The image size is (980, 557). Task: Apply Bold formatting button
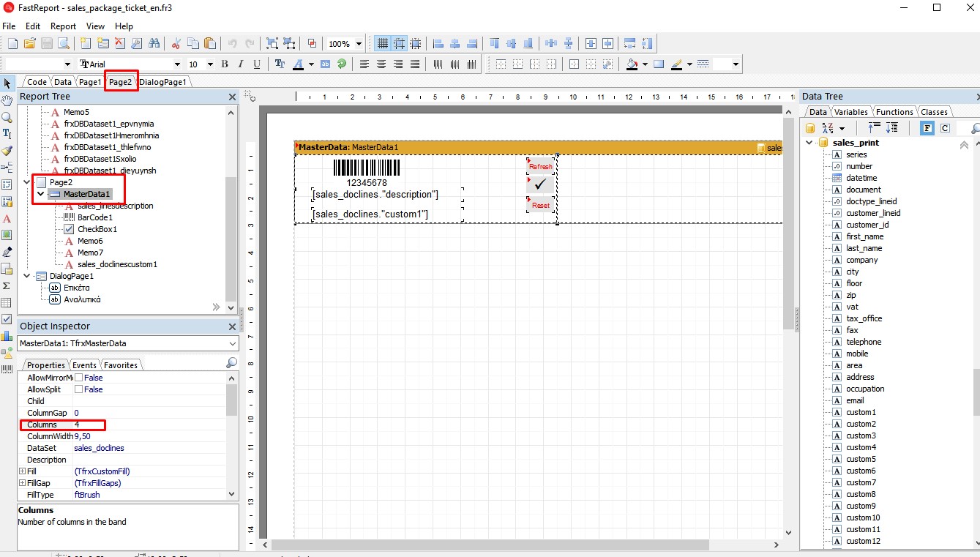pos(225,64)
